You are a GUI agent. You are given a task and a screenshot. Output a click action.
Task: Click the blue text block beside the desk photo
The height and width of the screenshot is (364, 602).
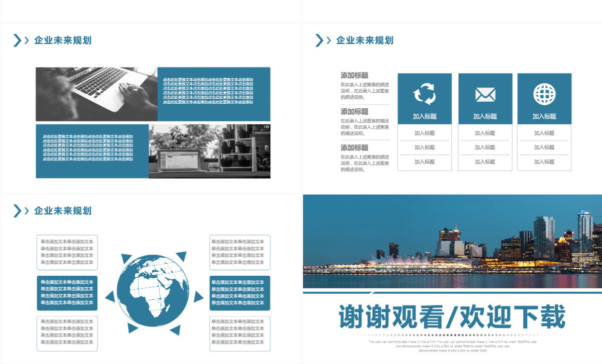pos(92,151)
